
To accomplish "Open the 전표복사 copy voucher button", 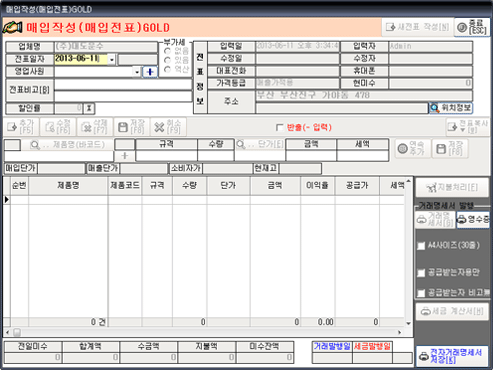I will 468,127.
